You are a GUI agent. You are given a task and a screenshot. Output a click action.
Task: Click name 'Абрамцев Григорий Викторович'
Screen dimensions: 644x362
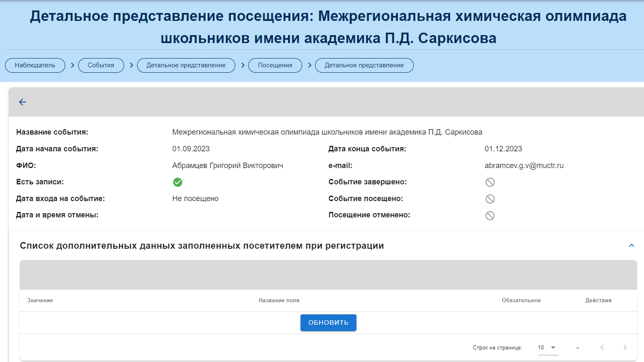(228, 166)
